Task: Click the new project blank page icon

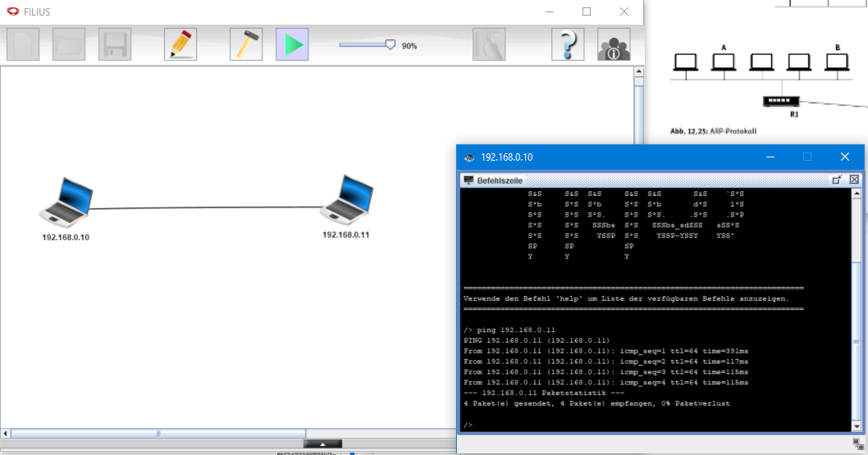Action: coord(23,44)
